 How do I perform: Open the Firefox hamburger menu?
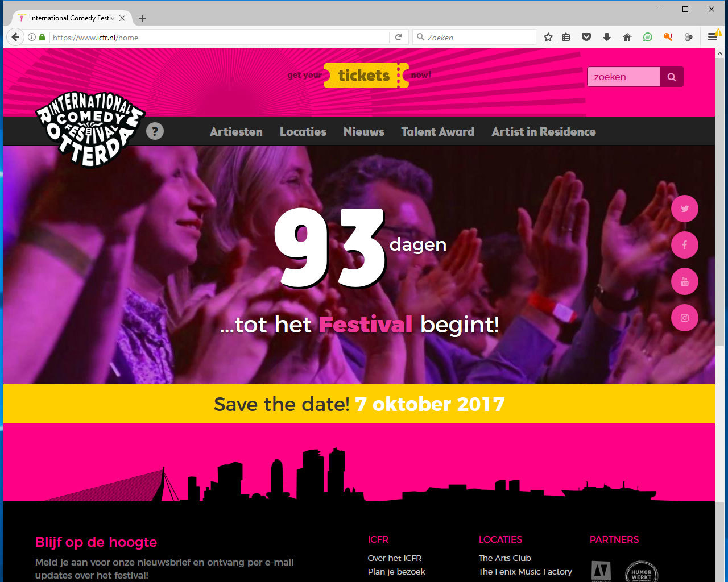(x=712, y=37)
